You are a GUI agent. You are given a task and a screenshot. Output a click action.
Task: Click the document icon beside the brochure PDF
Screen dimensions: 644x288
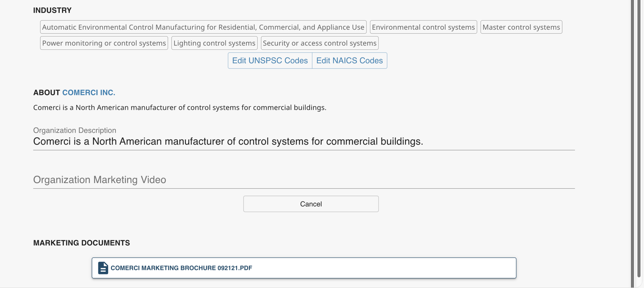pos(103,268)
